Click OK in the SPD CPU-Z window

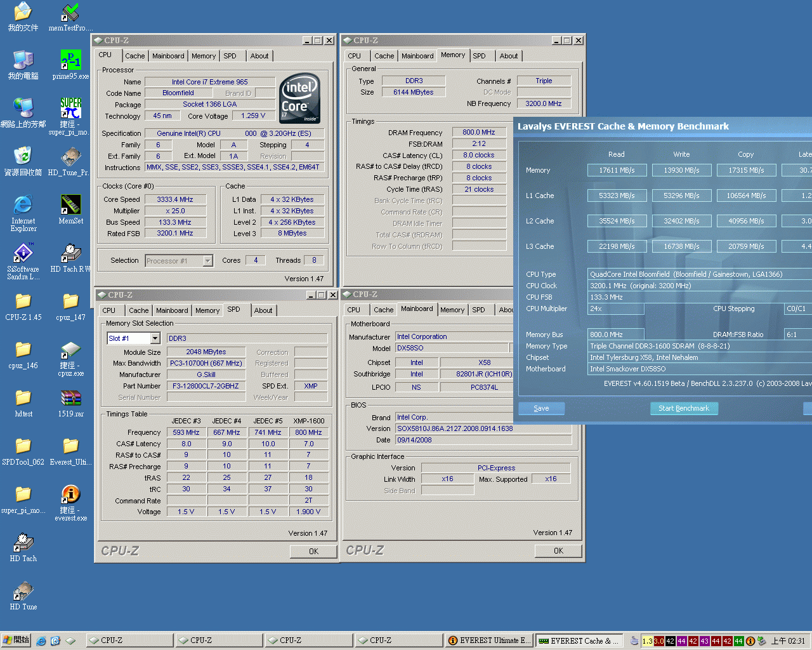[x=313, y=552]
